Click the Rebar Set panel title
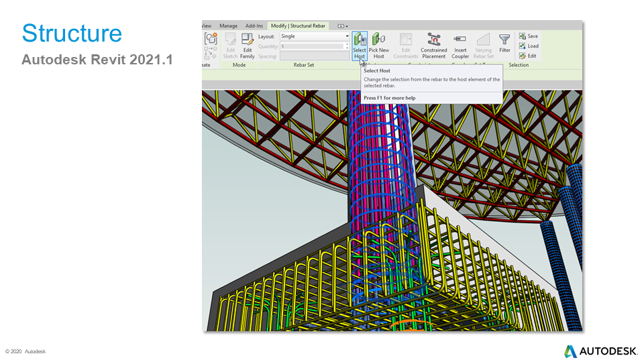Viewport: 644px width, 362px height. (x=303, y=65)
